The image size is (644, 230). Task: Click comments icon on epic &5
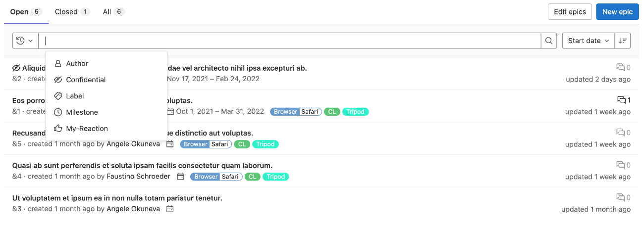620,133
